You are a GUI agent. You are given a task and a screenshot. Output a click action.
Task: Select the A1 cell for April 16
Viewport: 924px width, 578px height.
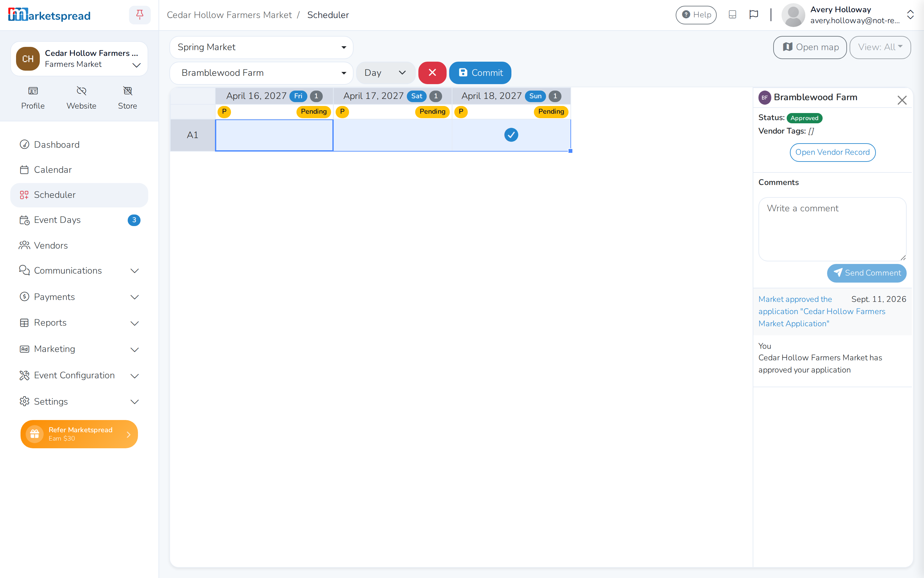tap(274, 135)
